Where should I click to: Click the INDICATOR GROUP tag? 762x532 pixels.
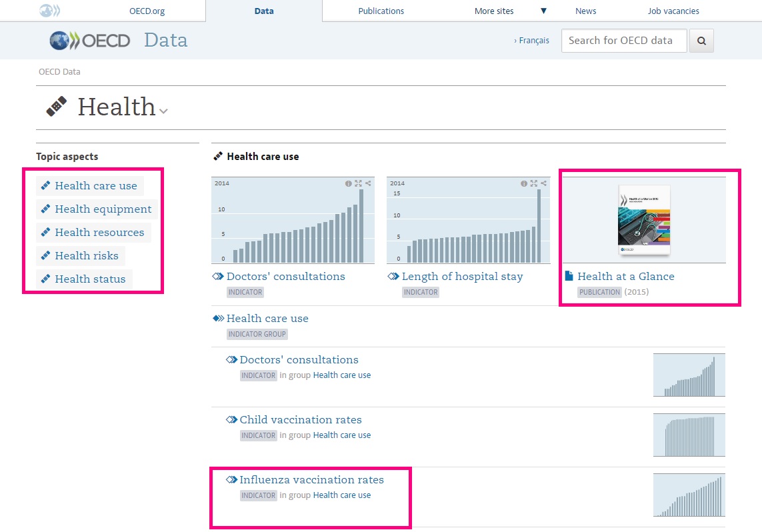click(x=257, y=334)
